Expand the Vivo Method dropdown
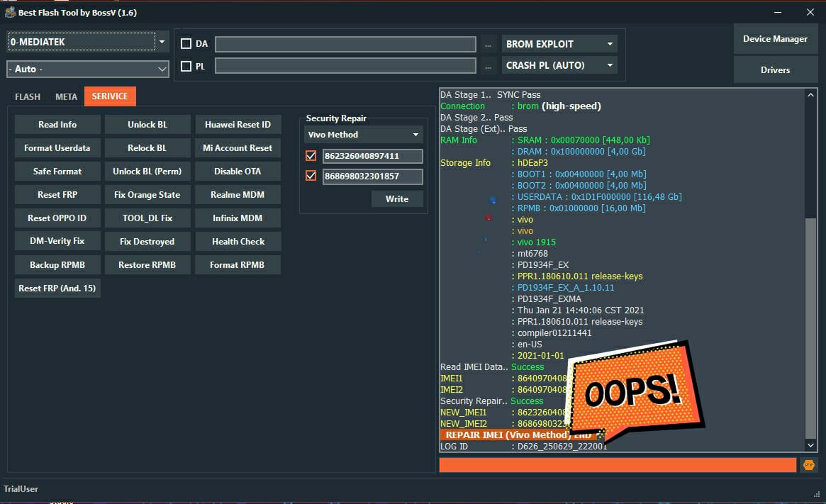The width and height of the screenshot is (826, 504). (x=363, y=135)
